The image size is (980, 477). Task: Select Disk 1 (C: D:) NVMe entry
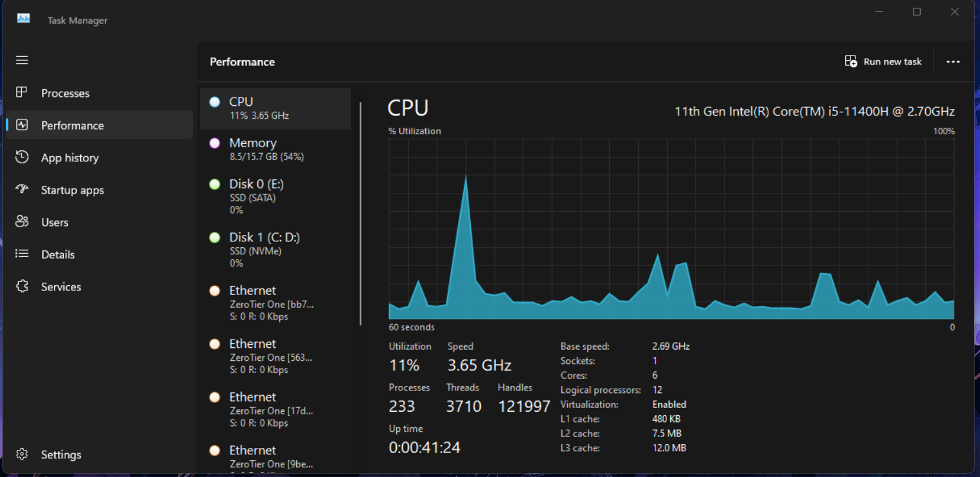pyautogui.click(x=275, y=249)
